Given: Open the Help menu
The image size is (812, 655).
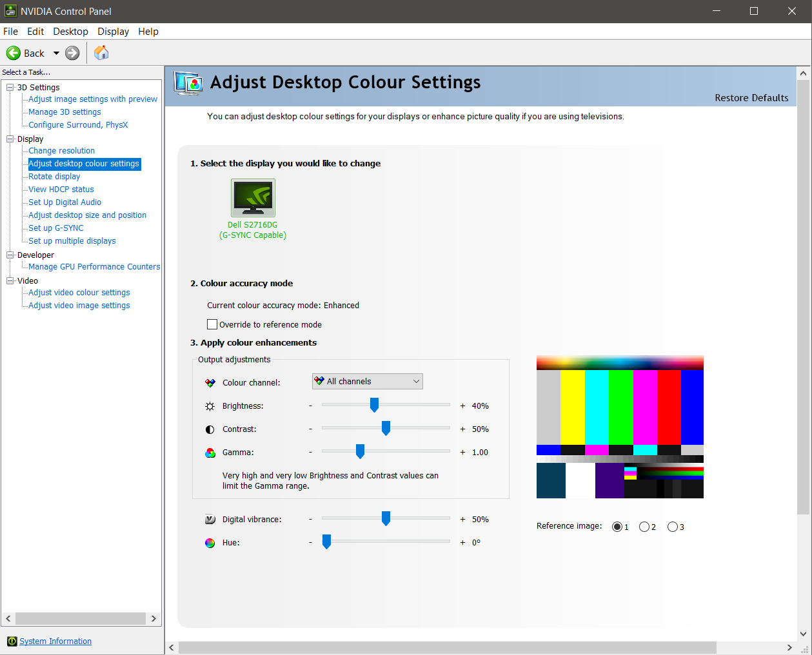Looking at the screenshot, I should click(148, 32).
